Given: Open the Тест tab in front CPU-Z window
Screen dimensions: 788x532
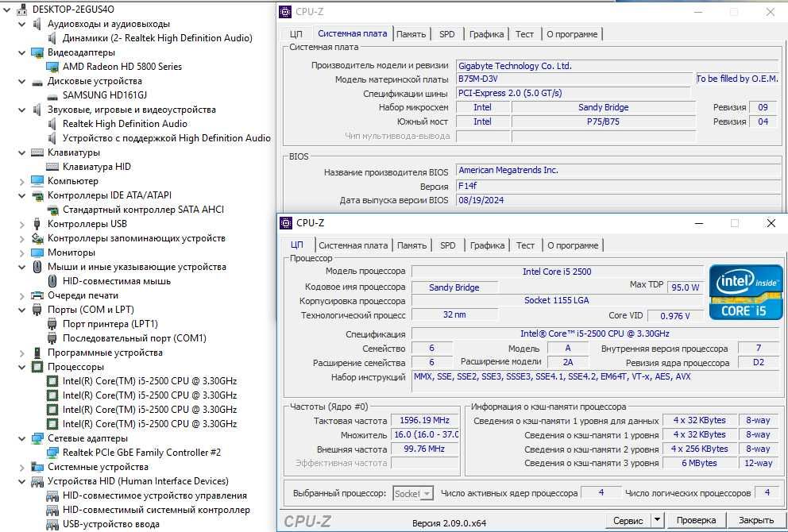Looking at the screenshot, I should (525, 245).
